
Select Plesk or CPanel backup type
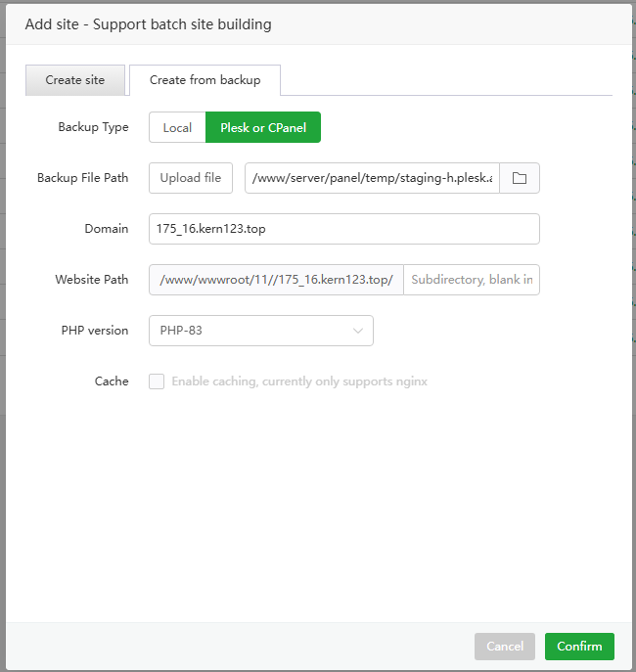coord(263,127)
